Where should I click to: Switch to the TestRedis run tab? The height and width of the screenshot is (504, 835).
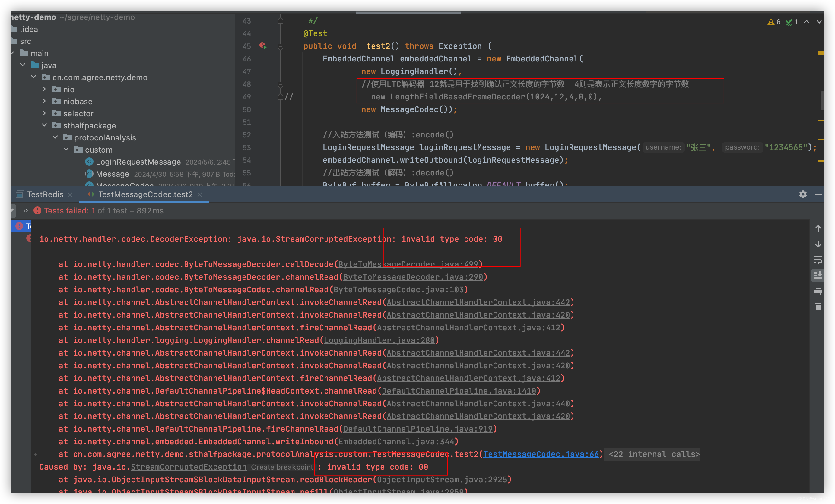(x=45, y=194)
